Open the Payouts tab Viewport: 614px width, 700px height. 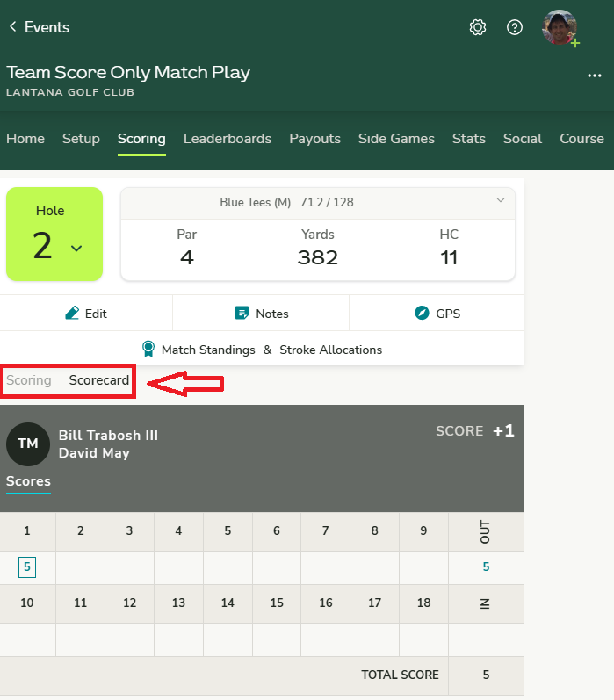click(314, 138)
